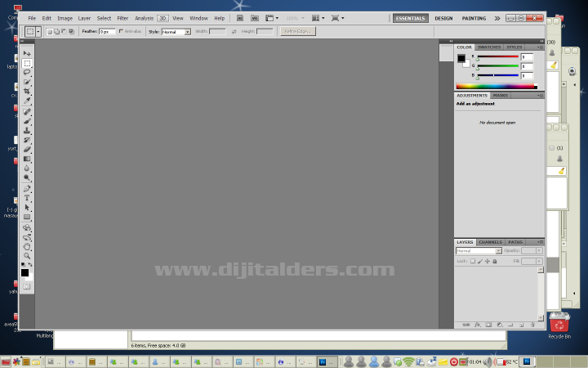Click Add layer style fx icon
Image resolution: width=588 pixels, height=368 pixels.
coord(478,325)
